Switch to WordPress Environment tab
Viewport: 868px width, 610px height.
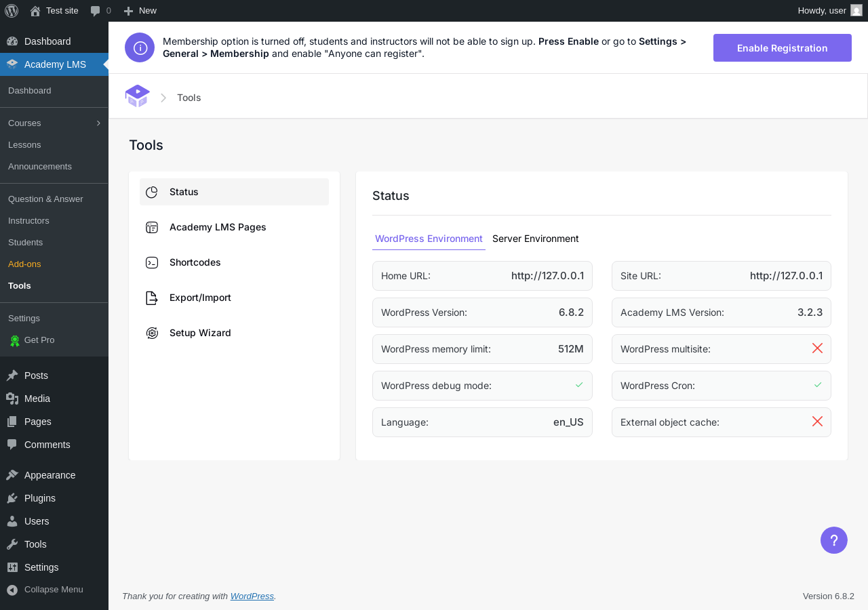[x=429, y=239]
